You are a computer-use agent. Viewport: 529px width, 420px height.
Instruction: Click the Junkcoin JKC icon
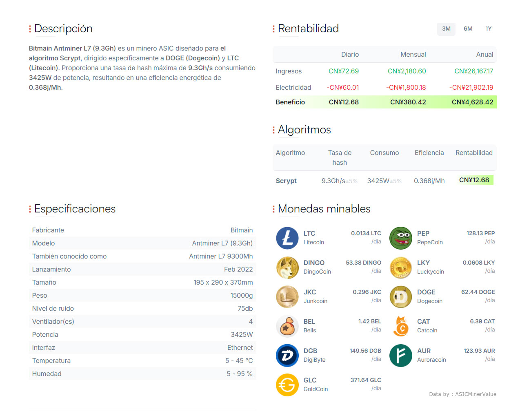287,297
